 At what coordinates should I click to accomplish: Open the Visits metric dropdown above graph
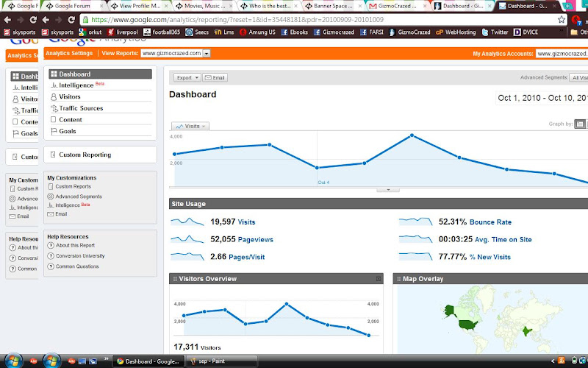click(190, 126)
